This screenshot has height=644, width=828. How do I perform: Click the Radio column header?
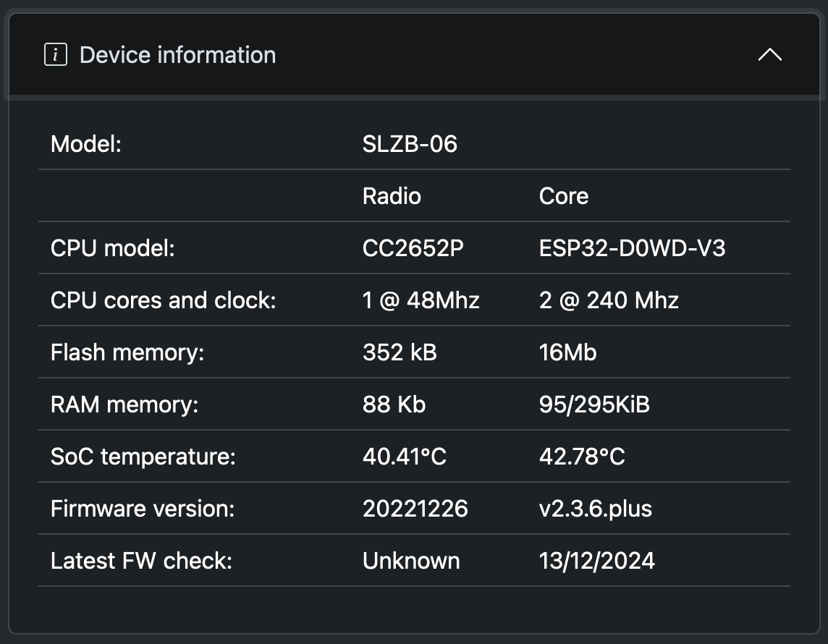(392, 196)
